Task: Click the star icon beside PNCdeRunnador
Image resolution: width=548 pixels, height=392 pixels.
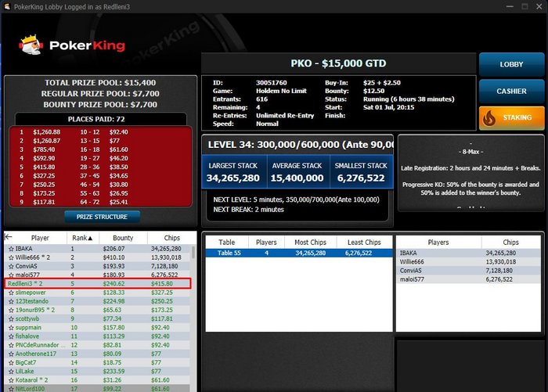Action: coord(11,345)
